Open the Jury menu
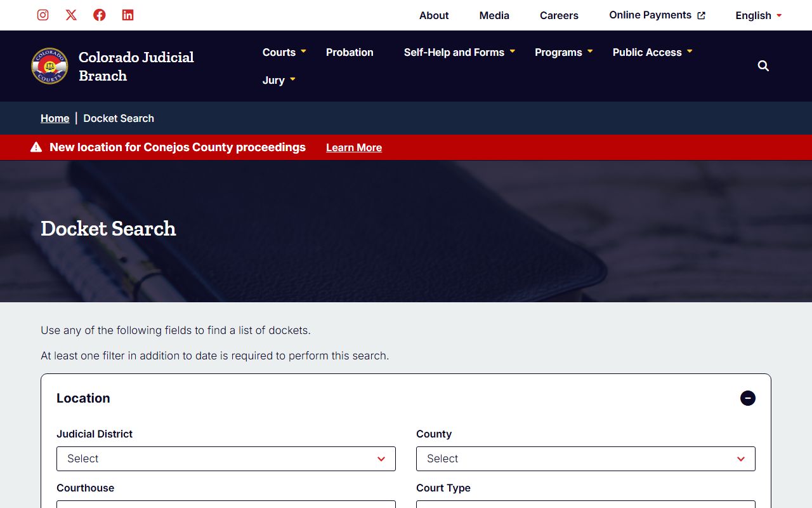812x508 pixels. [279, 80]
